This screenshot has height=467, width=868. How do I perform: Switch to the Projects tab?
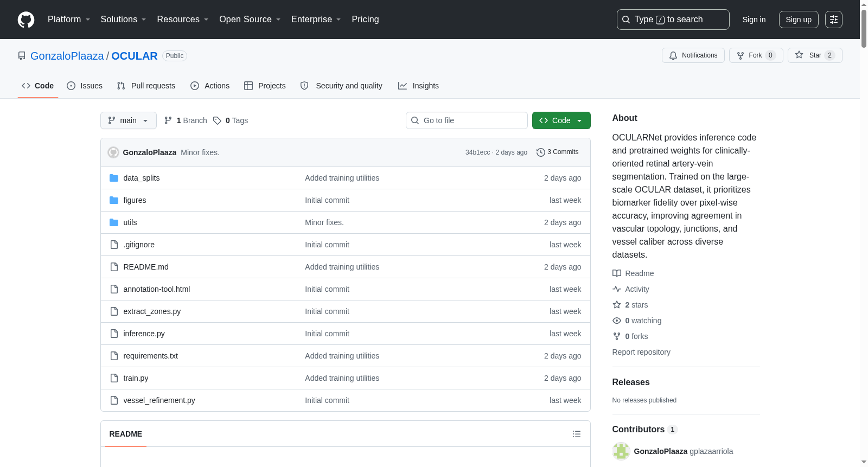point(265,86)
